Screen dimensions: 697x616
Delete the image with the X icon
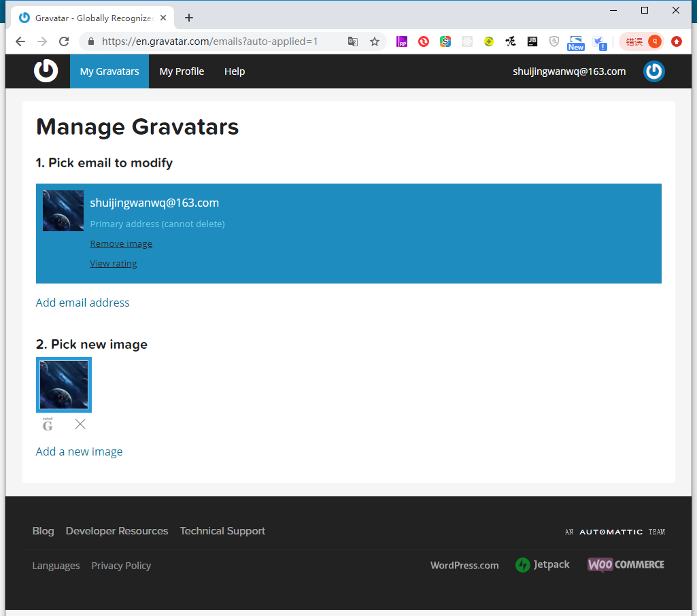[80, 424]
